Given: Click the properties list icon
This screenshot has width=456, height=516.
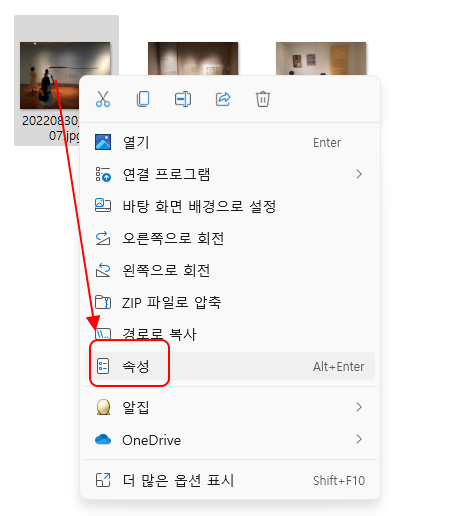Looking at the screenshot, I should point(103,366).
